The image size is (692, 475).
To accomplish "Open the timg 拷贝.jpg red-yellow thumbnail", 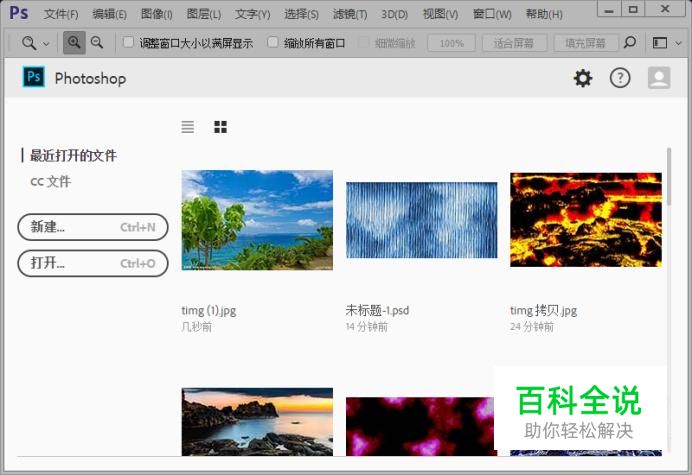I will [586, 220].
